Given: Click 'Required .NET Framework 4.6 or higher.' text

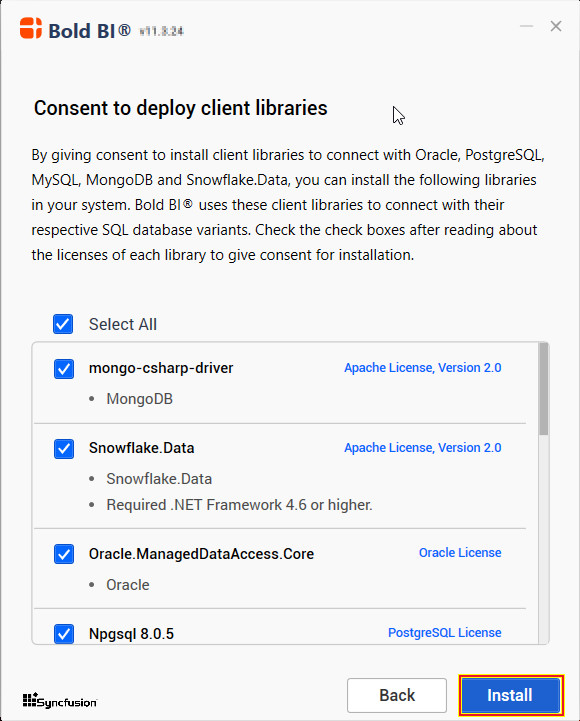Looking at the screenshot, I should (x=239, y=505).
